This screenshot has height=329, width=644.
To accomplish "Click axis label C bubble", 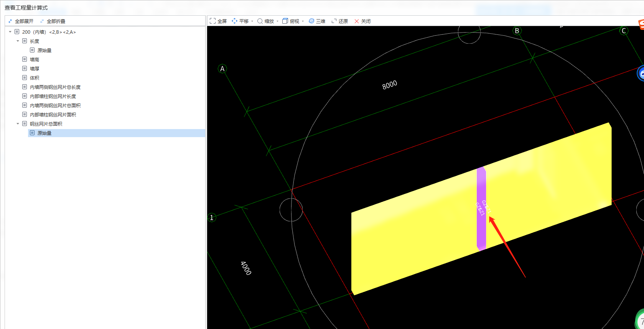I will pyautogui.click(x=624, y=31).
